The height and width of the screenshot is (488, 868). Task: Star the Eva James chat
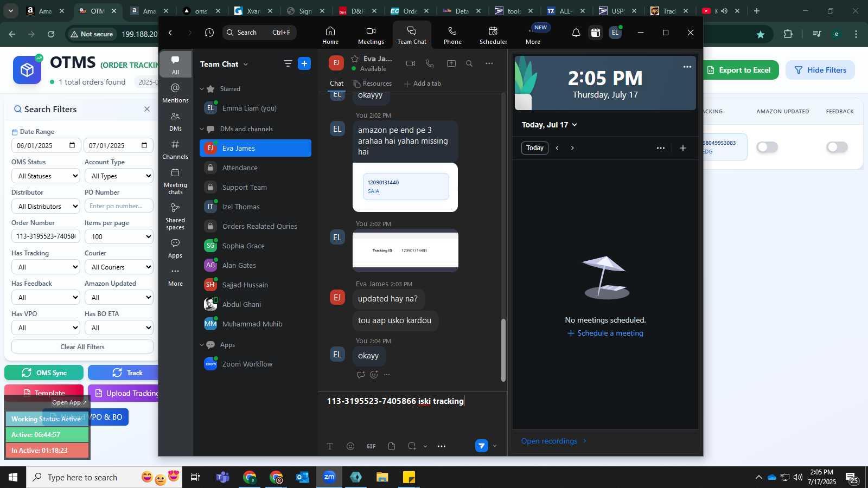coord(355,59)
